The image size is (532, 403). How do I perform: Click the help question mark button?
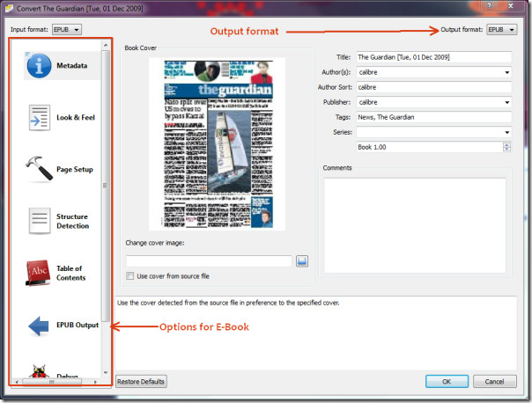(x=489, y=6)
